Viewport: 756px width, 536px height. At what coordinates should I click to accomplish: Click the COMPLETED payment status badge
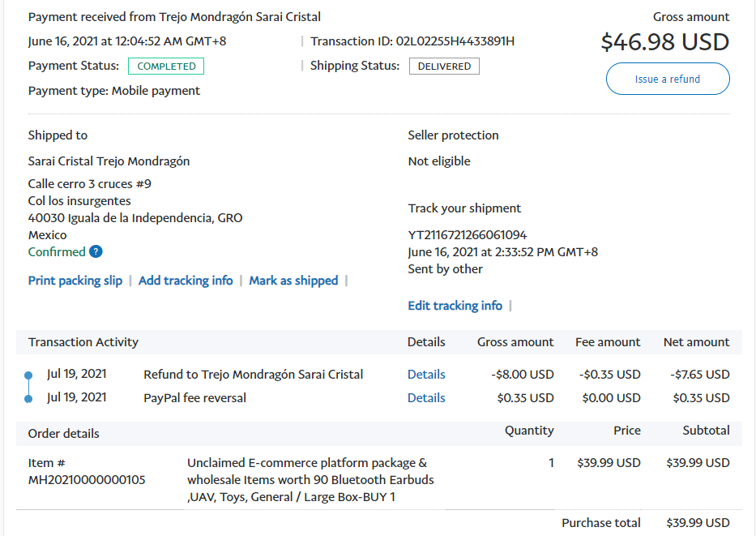pos(166,66)
